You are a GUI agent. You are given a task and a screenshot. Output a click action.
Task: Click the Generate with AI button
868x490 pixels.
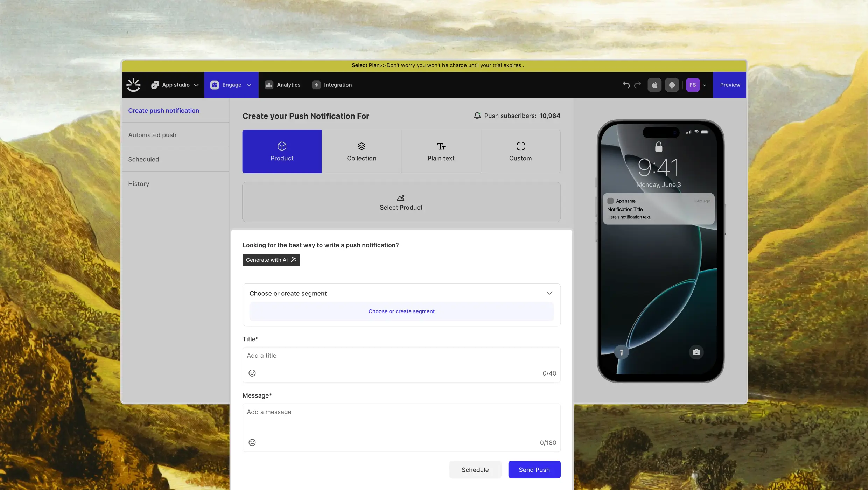click(271, 260)
